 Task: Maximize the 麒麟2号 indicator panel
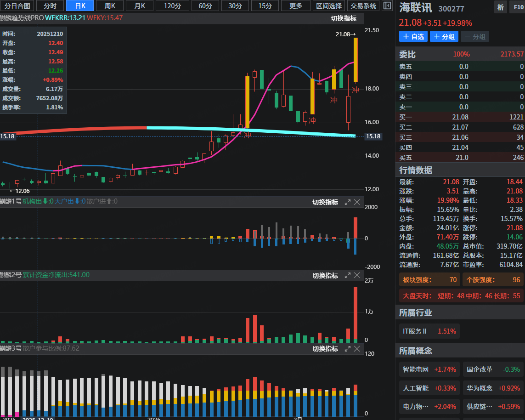click(x=347, y=275)
